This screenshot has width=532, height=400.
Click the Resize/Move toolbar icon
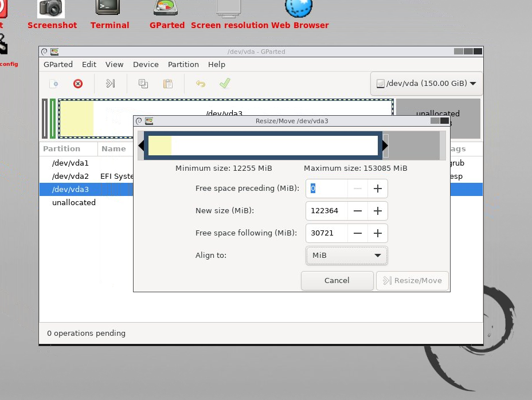tap(111, 84)
